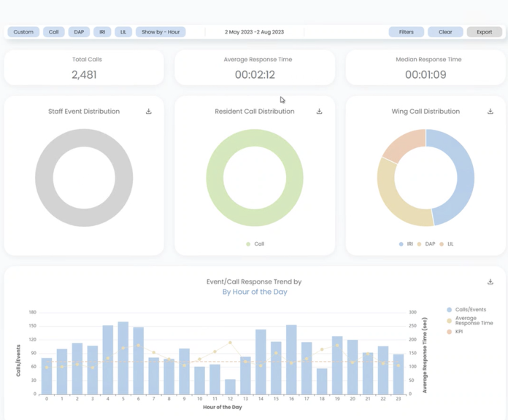Open the 2 May 2023 - 2 Aug 2023 date picker
508x420 pixels.
coord(254,32)
